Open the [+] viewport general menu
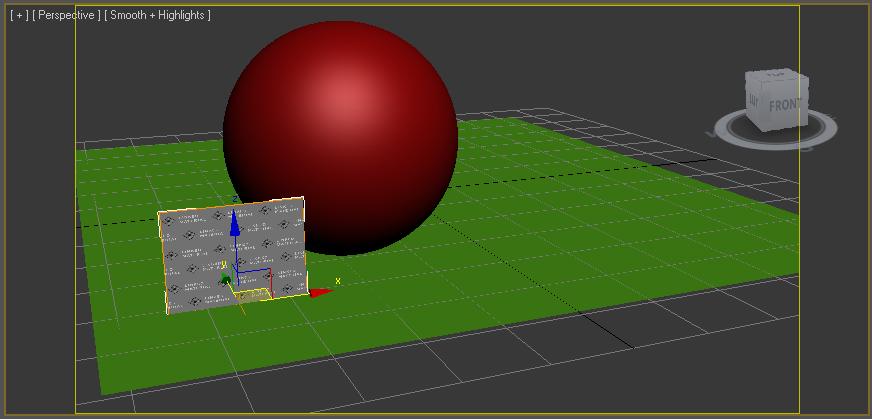The height and width of the screenshot is (419, 872). [x=19, y=15]
